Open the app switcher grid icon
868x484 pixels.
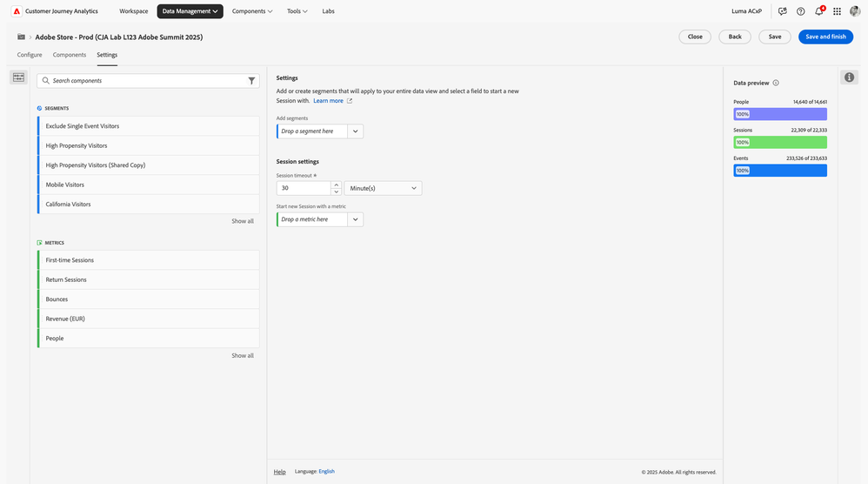coord(837,11)
